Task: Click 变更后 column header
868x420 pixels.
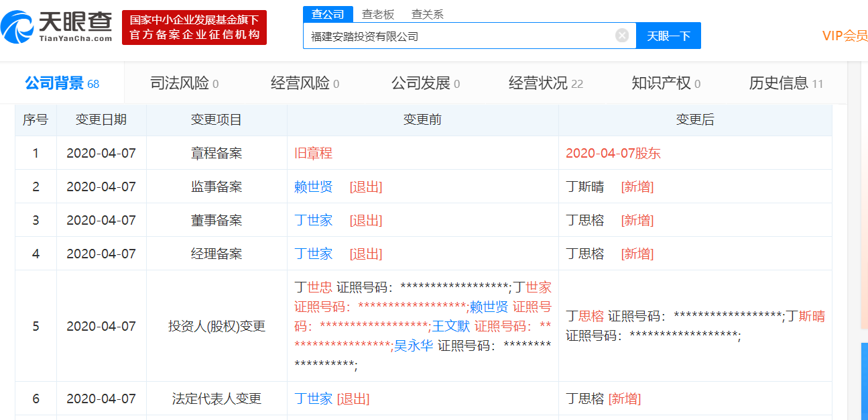Action: (x=695, y=119)
